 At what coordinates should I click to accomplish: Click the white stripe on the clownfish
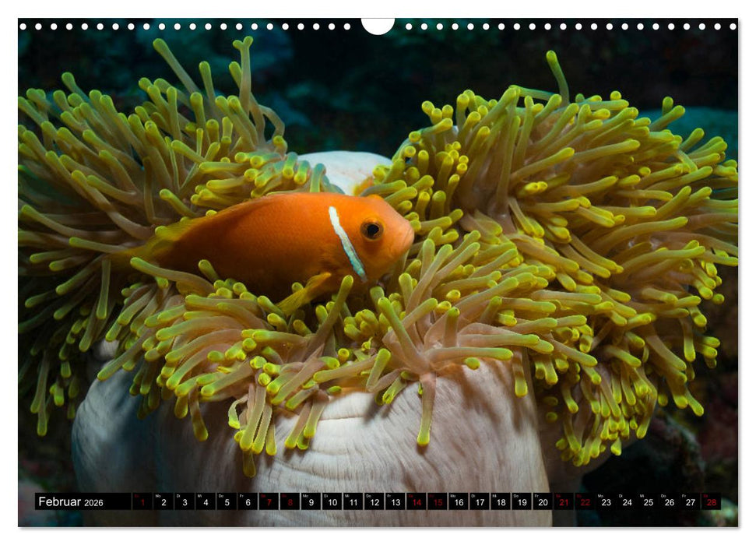(346, 241)
